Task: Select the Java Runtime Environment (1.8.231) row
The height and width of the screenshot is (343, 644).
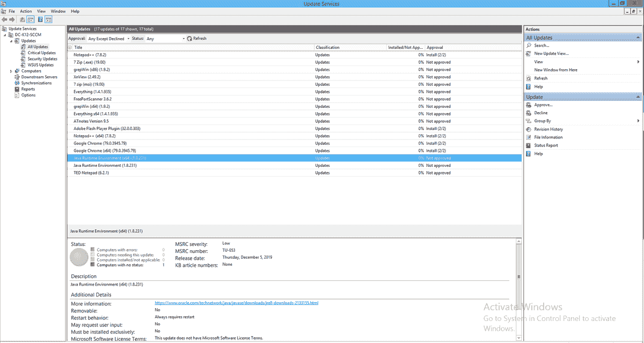Action: 295,165
